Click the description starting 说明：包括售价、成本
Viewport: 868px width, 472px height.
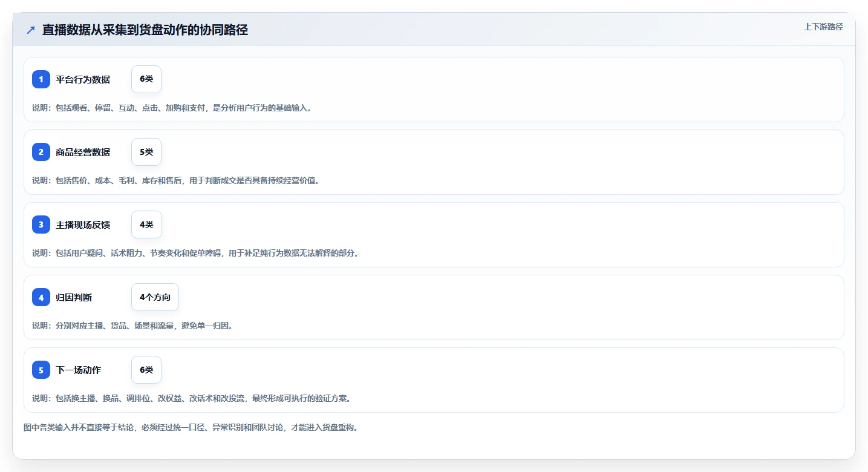click(175, 180)
